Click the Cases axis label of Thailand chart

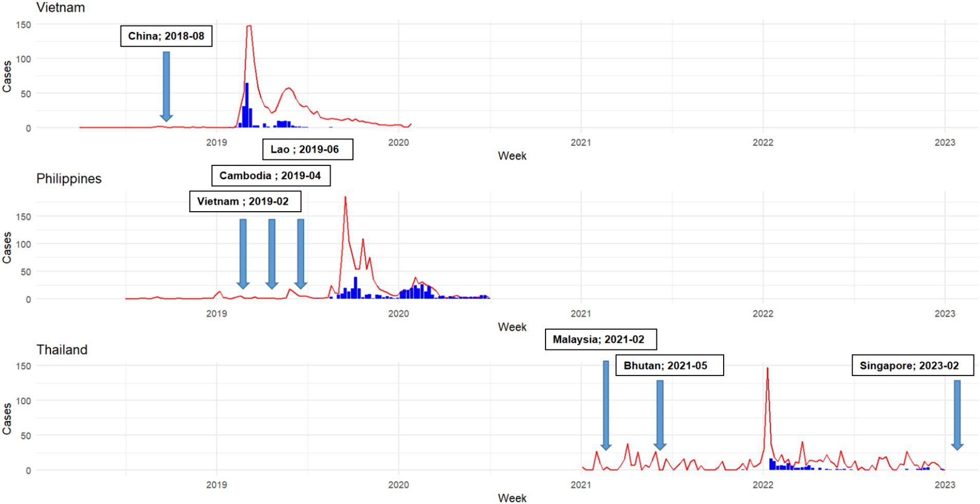(7, 419)
